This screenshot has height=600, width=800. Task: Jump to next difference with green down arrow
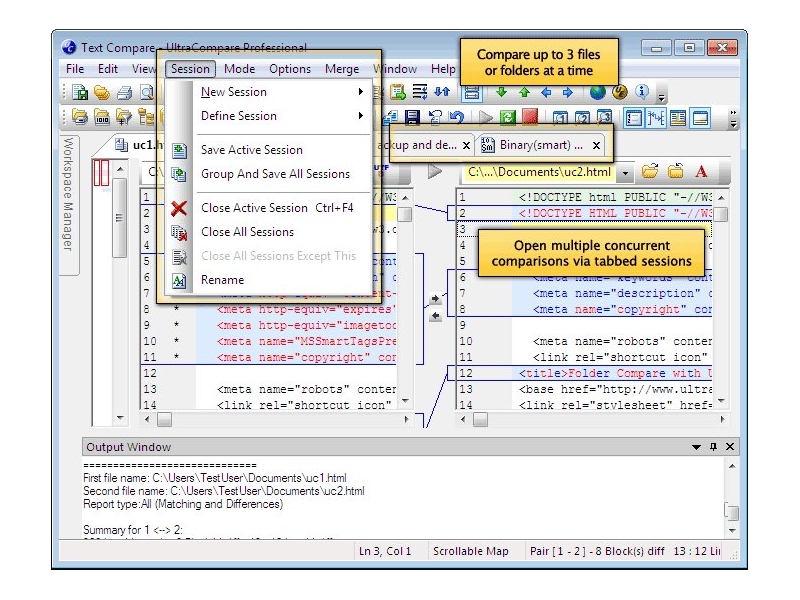click(x=502, y=92)
